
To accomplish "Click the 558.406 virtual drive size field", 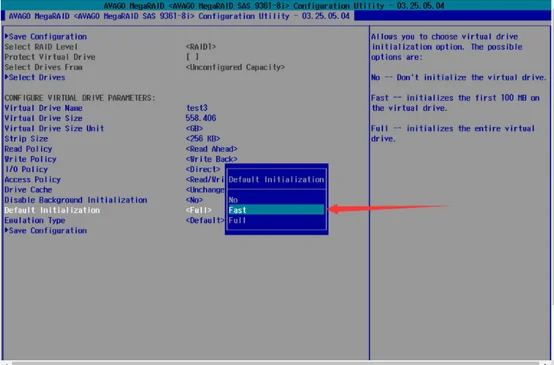I will coord(201,118).
